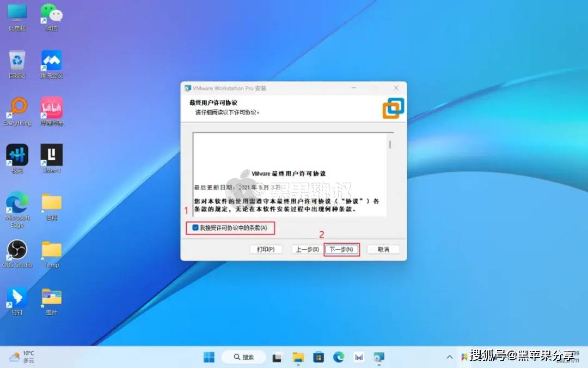Open the DingTalk 钉钉 desktop shortcut
This screenshot has height=368, width=588.
(x=17, y=301)
